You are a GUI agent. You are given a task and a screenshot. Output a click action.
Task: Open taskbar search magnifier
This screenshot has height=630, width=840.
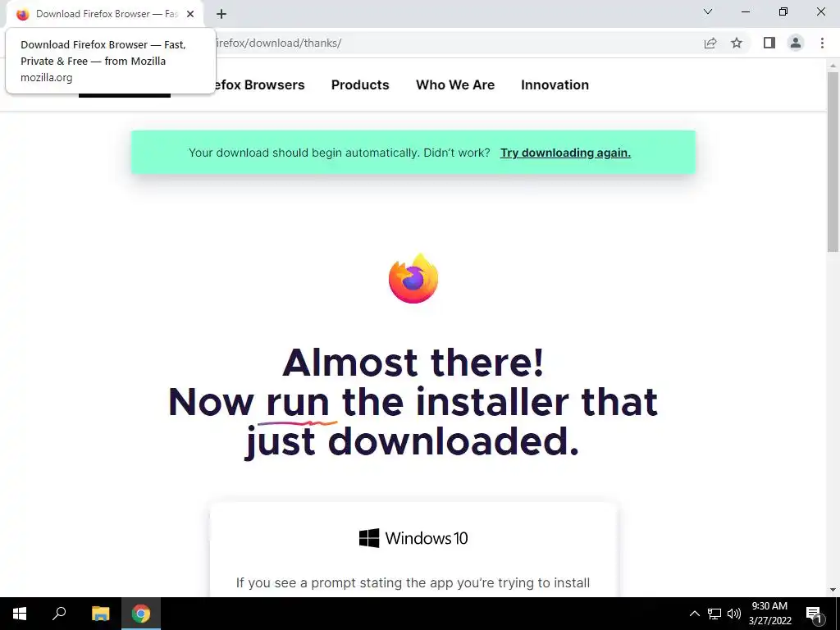point(59,614)
